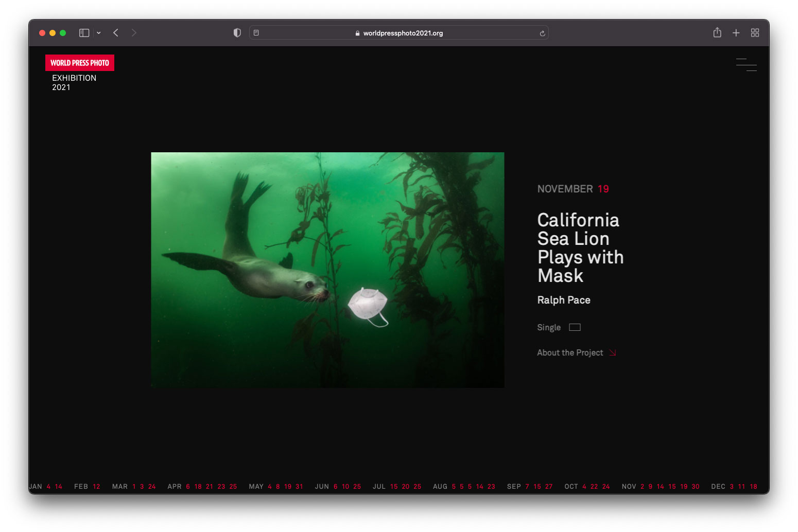The width and height of the screenshot is (798, 532).
Task: Show the tab overview grid icon
Action: (x=755, y=33)
